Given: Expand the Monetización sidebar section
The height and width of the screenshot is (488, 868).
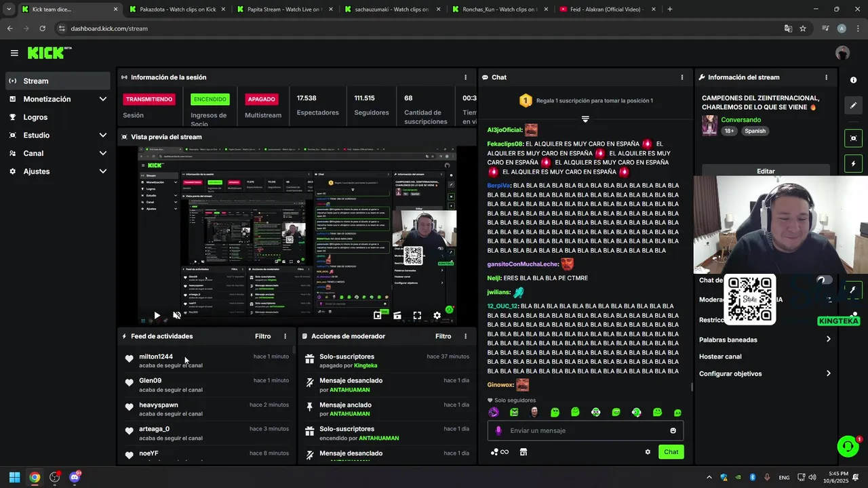Looking at the screenshot, I should click(58, 99).
